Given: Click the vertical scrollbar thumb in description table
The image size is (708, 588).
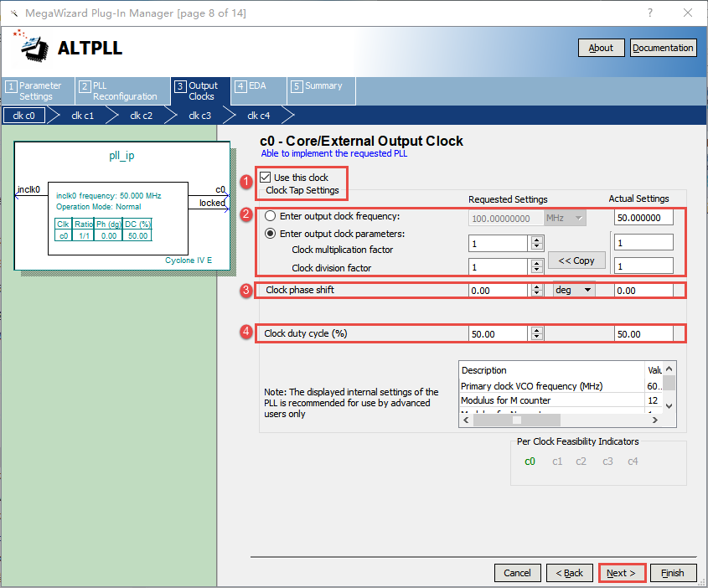Looking at the screenshot, I should pos(669,383).
